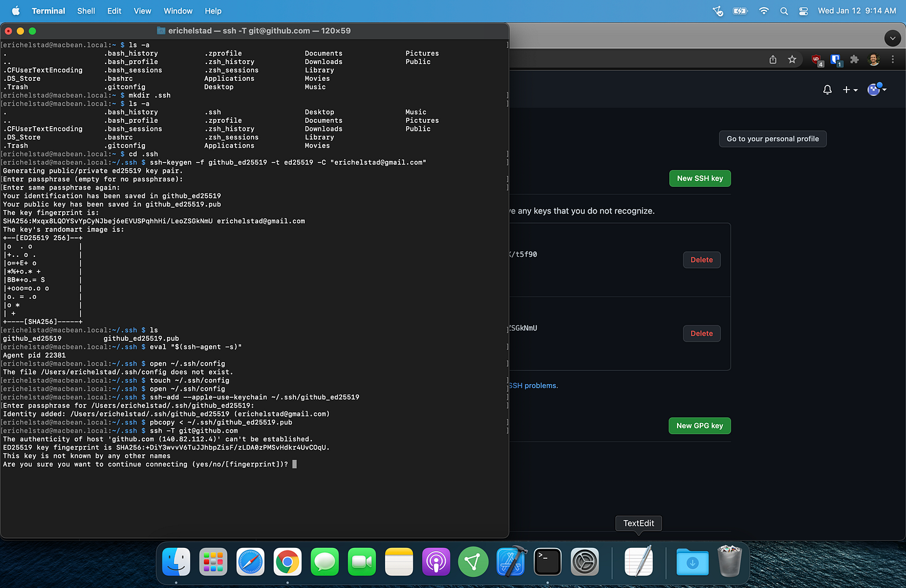Open Chrome three-dot menu
Screen dimensions: 906x588
(x=893, y=60)
